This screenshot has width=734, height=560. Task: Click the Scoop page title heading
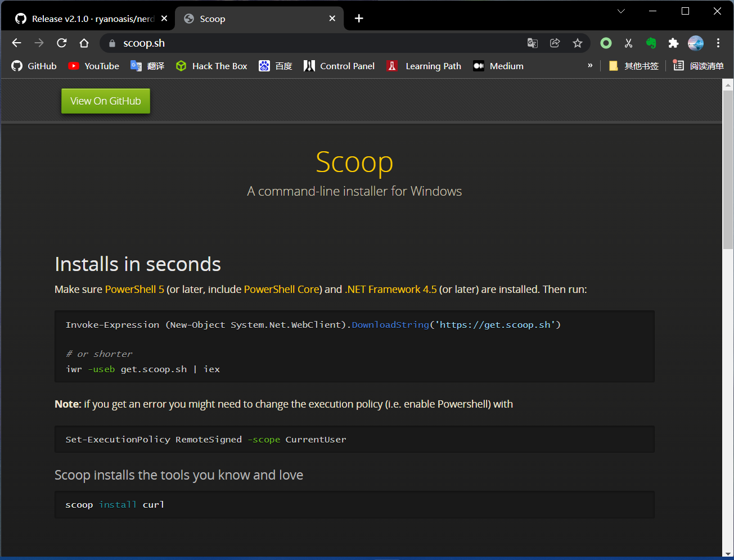(354, 162)
